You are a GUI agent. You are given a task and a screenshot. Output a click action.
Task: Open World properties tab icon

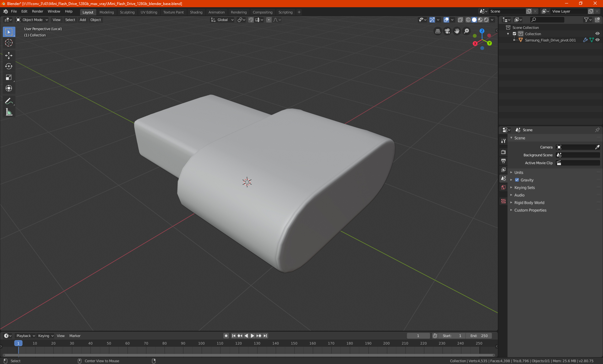pos(503,187)
